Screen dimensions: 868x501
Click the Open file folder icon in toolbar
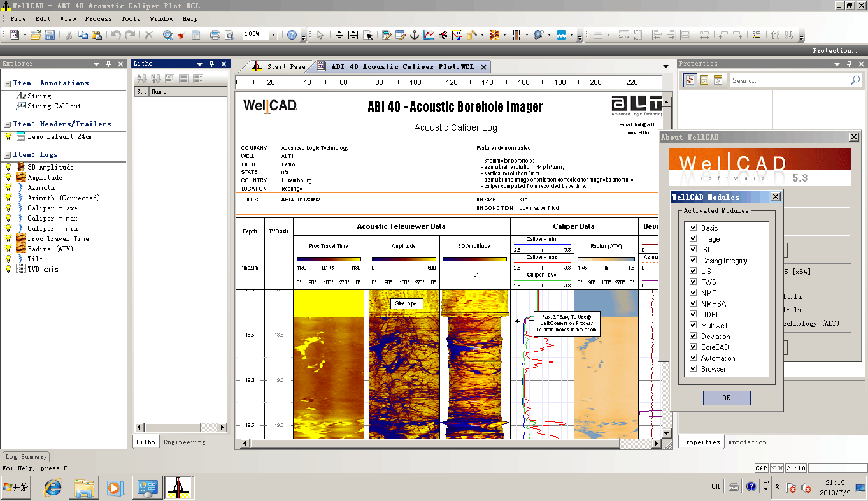coord(36,34)
